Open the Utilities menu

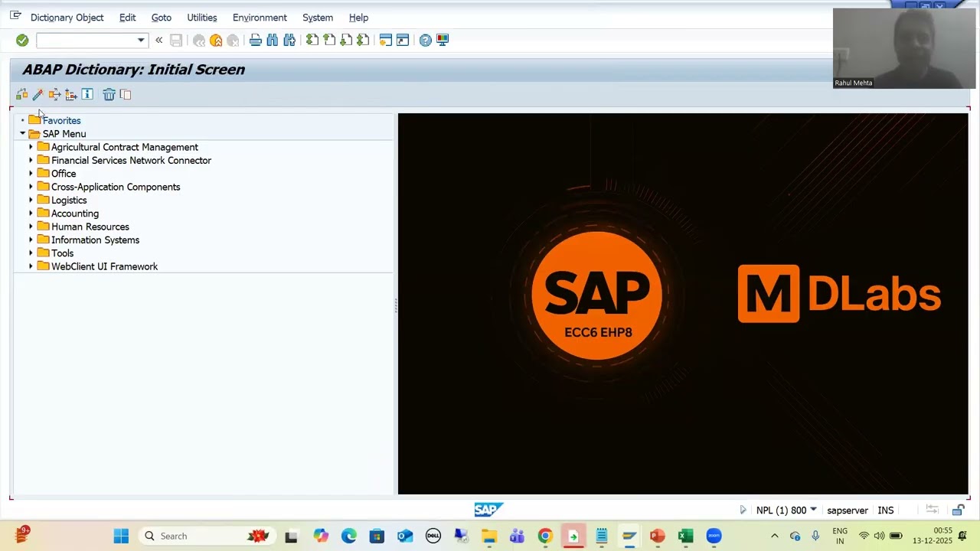tap(202, 18)
